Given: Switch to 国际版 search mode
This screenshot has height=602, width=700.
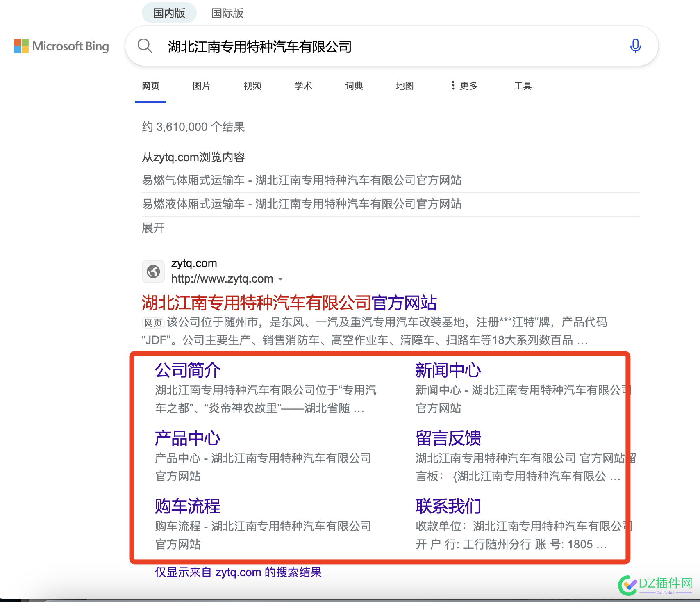Looking at the screenshot, I should pyautogui.click(x=227, y=13).
